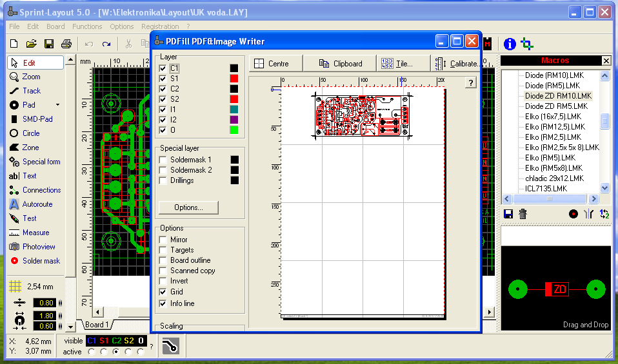Open a layout file with folder icon
Screen dimensions: 618x364
pos(31,44)
